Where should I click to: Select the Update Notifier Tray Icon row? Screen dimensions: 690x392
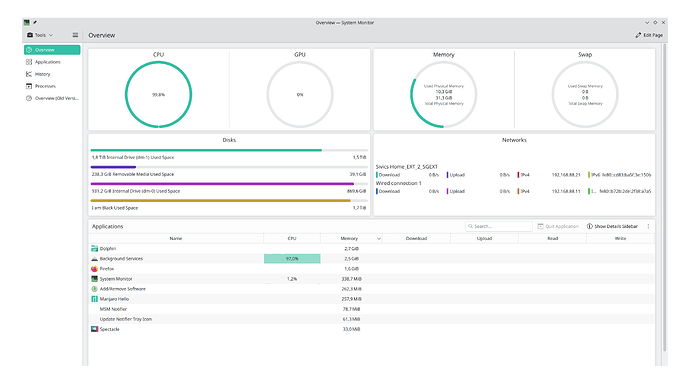tap(371, 319)
